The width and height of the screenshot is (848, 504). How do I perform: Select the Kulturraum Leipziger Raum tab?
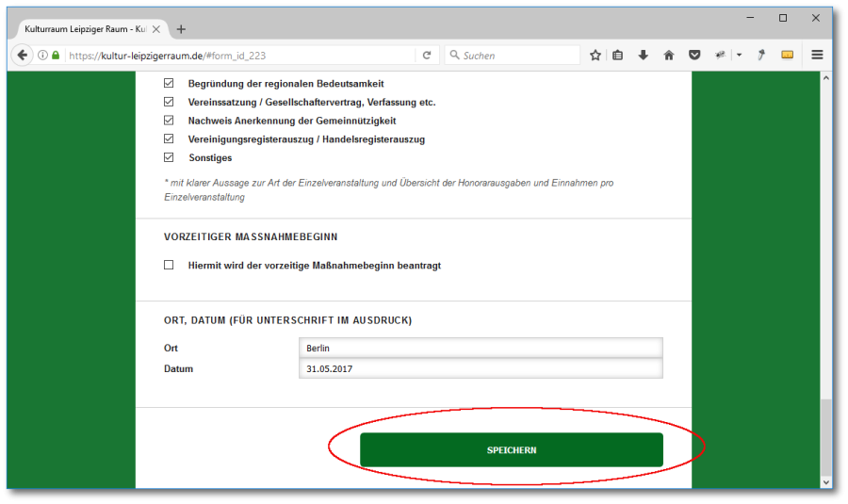pos(87,29)
